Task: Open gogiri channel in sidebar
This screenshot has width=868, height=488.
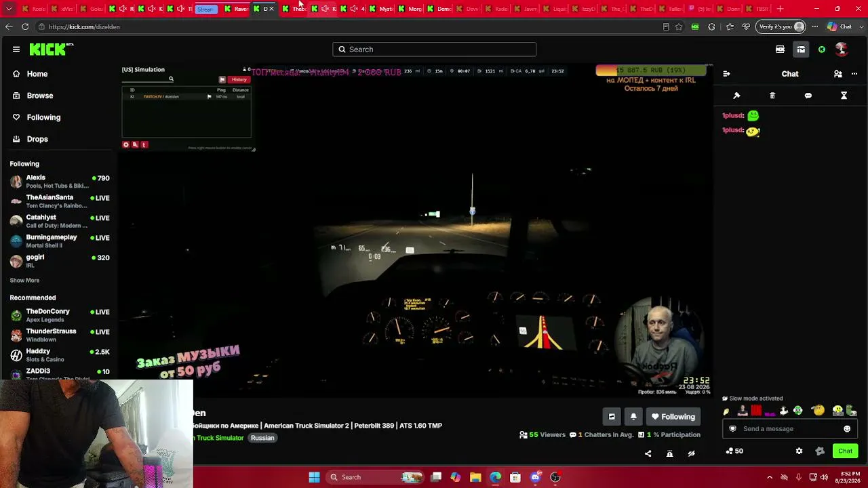Action: point(60,261)
